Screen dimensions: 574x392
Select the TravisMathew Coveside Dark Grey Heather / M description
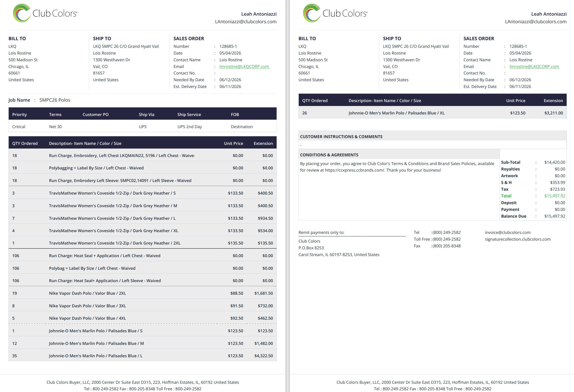(x=113, y=206)
